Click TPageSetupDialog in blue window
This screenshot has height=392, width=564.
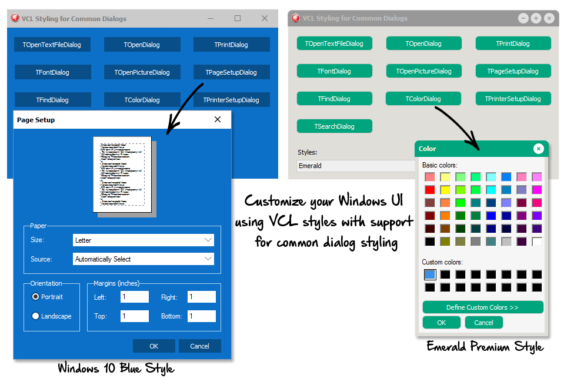[x=231, y=72]
